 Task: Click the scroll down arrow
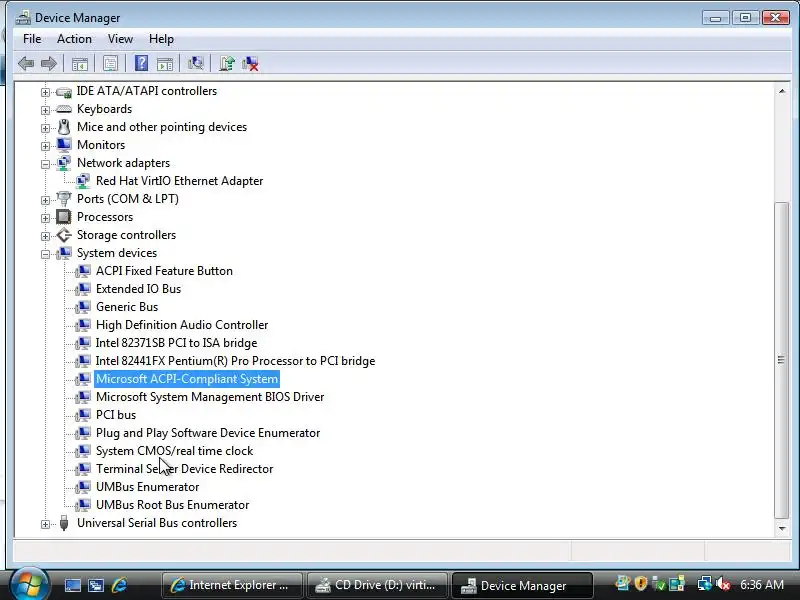point(782,529)
